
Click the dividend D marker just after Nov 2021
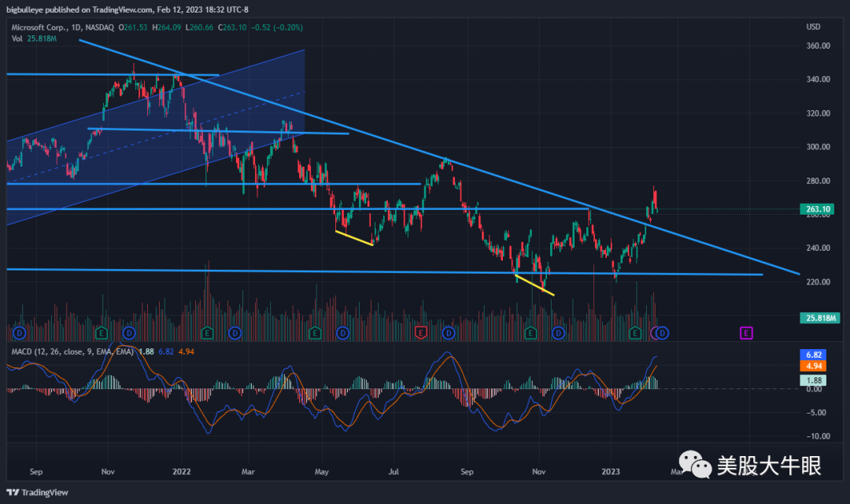pyautogui.click(x=129, y=333)
